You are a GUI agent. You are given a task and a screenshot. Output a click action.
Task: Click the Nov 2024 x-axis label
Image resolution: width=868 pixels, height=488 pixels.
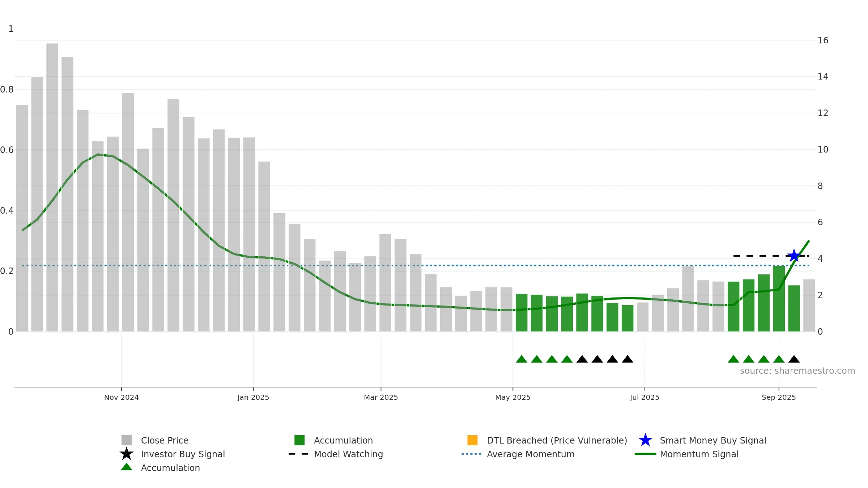pyautogui.click(x=122, y=397)
